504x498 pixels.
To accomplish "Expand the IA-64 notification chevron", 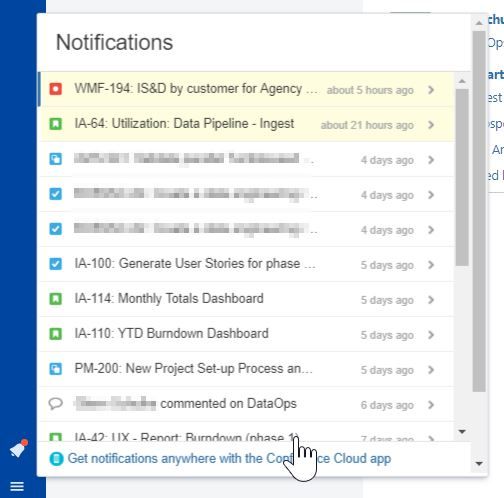I will [431, 125].
